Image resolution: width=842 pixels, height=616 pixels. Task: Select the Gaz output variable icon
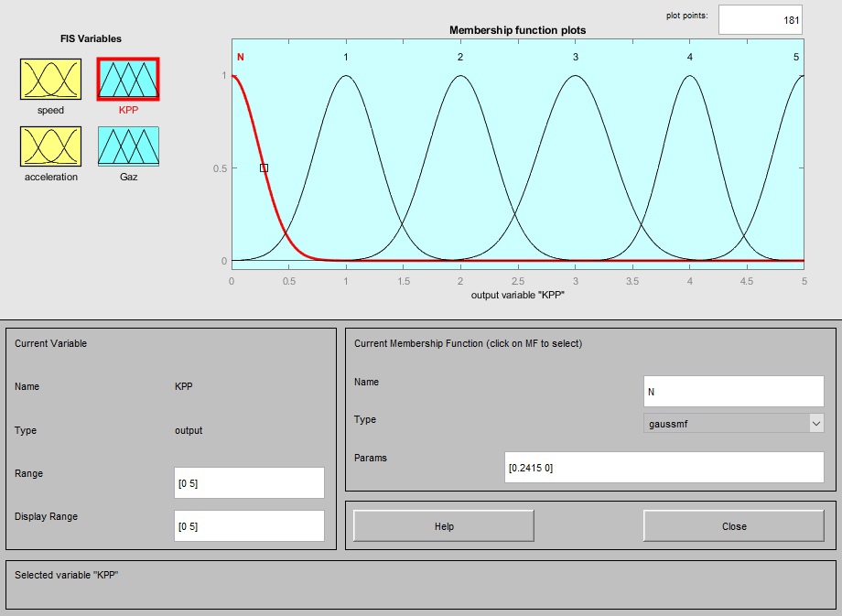click(128, 146)
